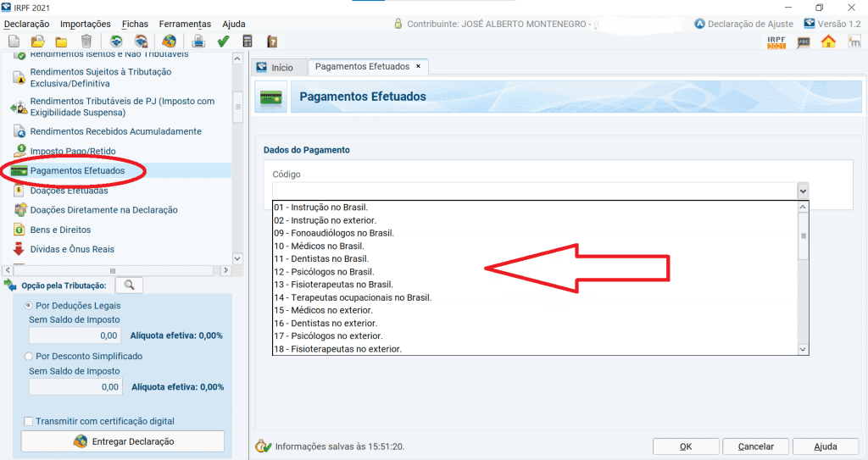Image resolution: width=868 pixels, height=460 pixels.
Task: Choose '16 - Dentistas no exterior.' option
Action: coord(535,324)
